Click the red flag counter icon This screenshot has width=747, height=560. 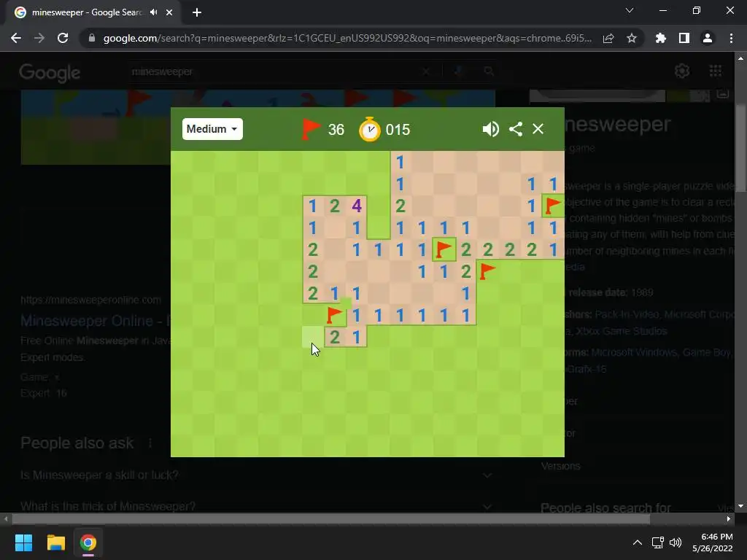pyautogui.click(x=311, y=129)
